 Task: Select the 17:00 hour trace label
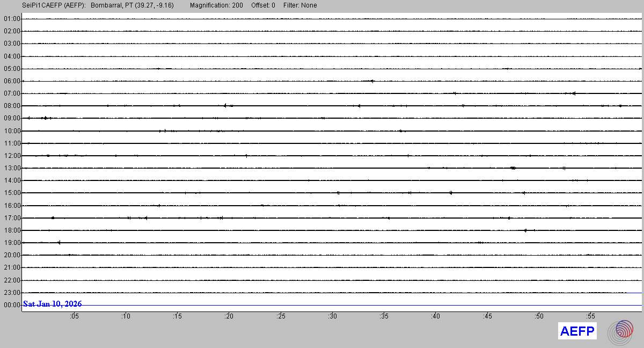tap(11, 218)
